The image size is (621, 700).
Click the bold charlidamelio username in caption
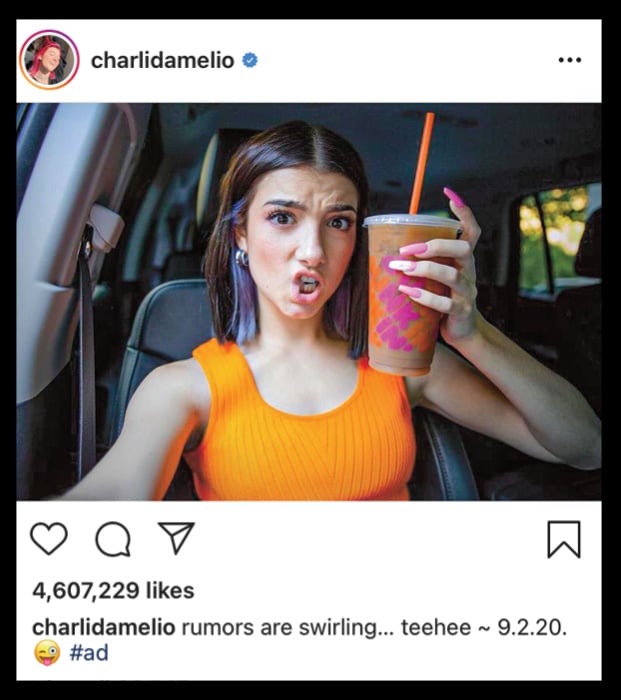[104, 627]
